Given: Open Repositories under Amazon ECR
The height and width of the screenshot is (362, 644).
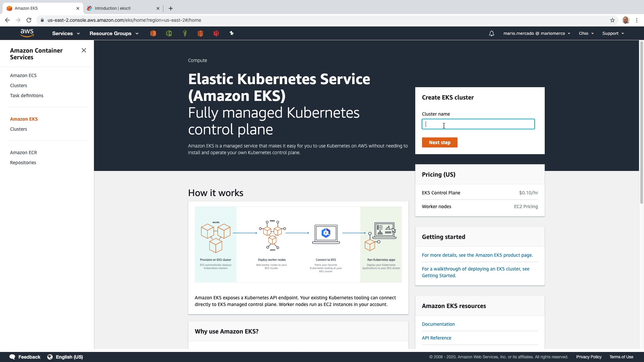Looking at the screenshot, I should tap(23, 163).
